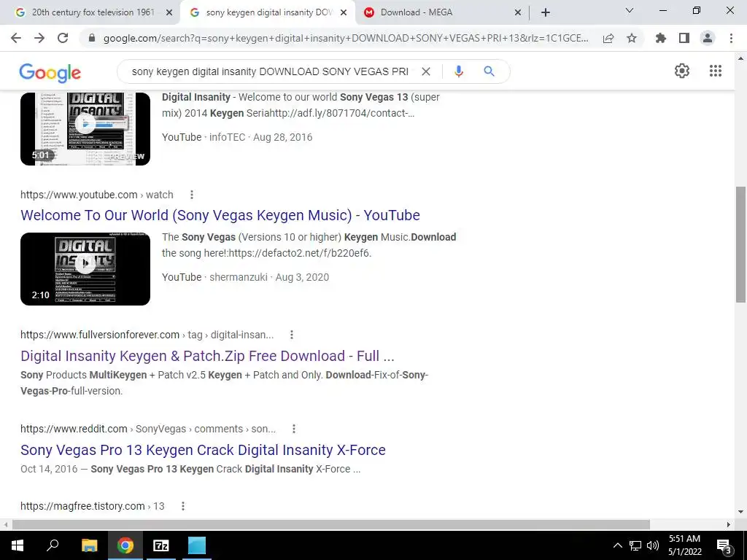Image resolution: width=747 pixels, height=560 pixels.
Task: Click the horizontal page scrollbar thumb
Action: tap(331, 524)
